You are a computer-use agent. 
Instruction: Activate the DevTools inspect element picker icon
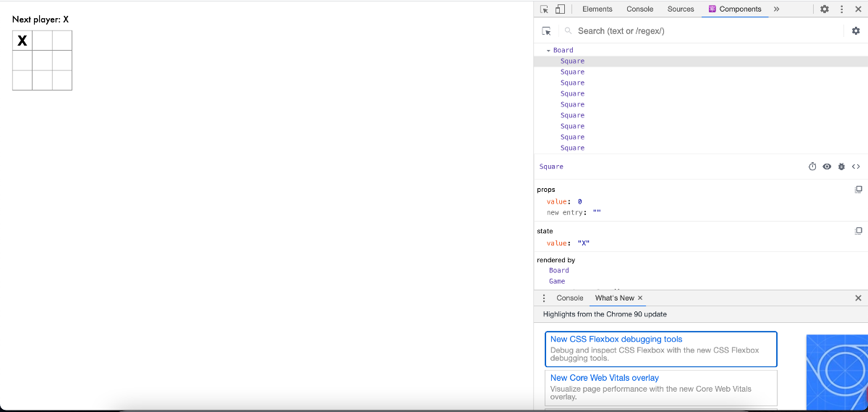(545, 9)
